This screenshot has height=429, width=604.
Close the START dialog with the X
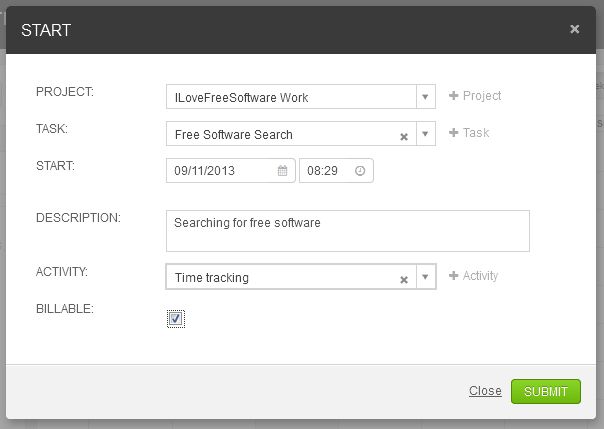click(x=575, y=29)
